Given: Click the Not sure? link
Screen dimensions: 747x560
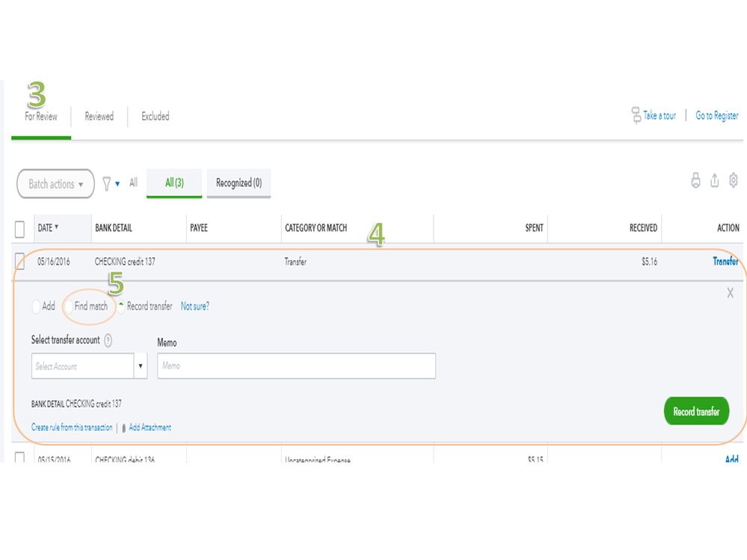Looking at the screenshot, I should (x=195, y=307).
